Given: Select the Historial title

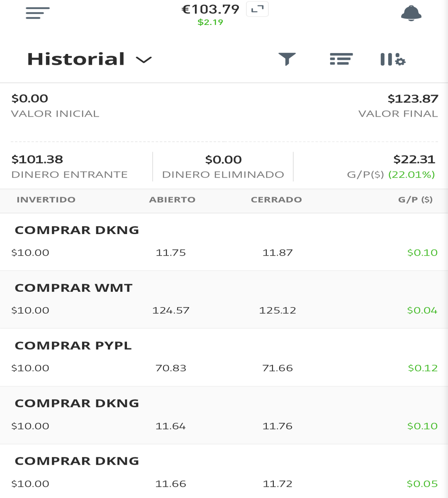Looking at the screenshot, I should pyautogui.click(x=76, y=59).
